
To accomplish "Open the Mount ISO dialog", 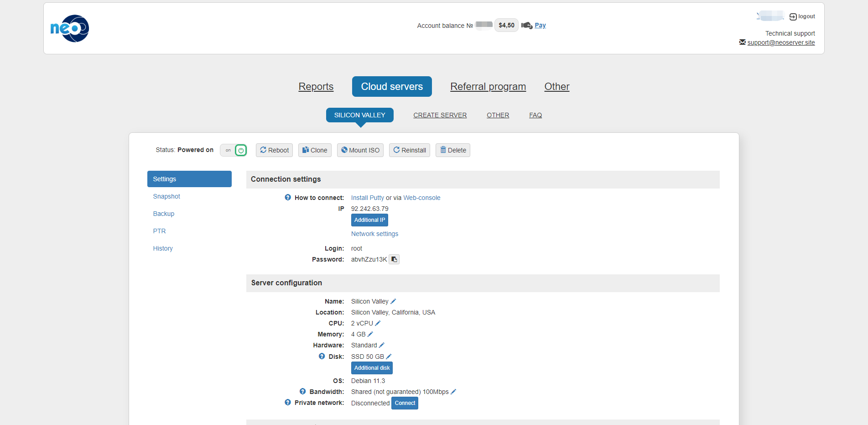I will point(360,150).
